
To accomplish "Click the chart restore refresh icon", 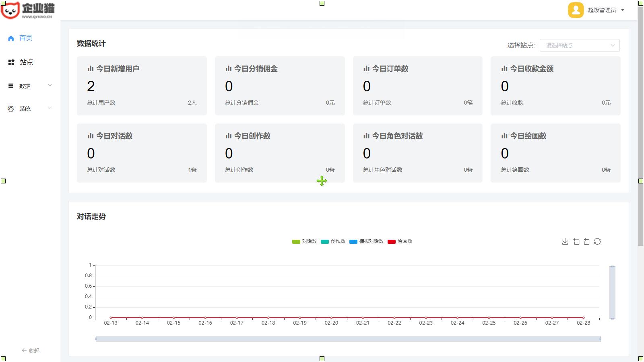I will 597,241.
